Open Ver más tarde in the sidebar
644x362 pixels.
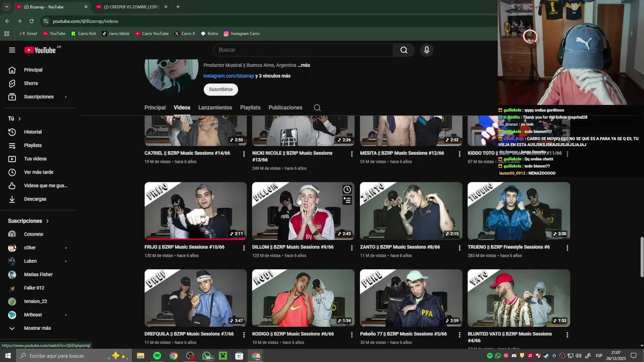coord(38,172)
